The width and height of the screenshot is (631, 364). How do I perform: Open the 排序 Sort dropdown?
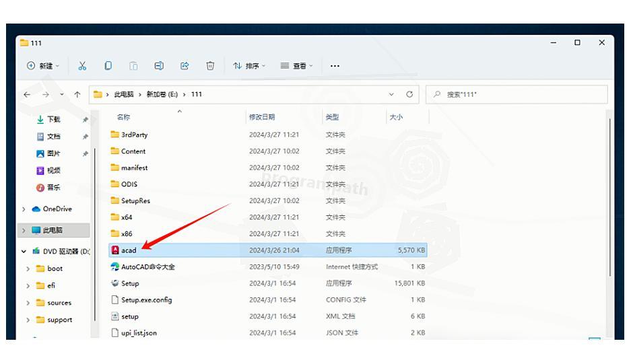pos(249,65)
